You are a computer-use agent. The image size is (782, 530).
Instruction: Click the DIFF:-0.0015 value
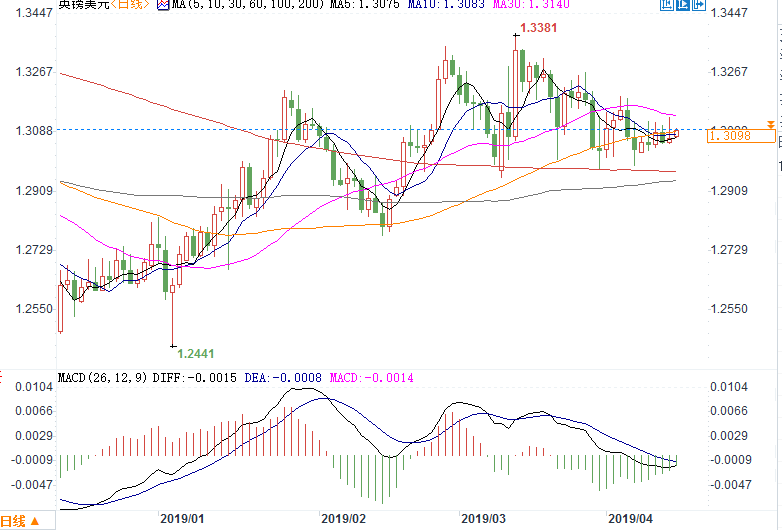pyautogui.click(x=195, y=378)
